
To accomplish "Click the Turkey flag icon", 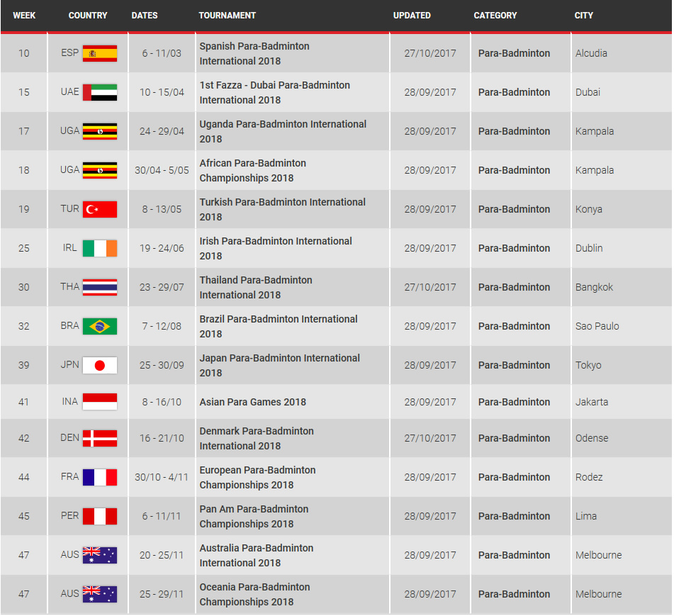I will click(x=100, y=209).
